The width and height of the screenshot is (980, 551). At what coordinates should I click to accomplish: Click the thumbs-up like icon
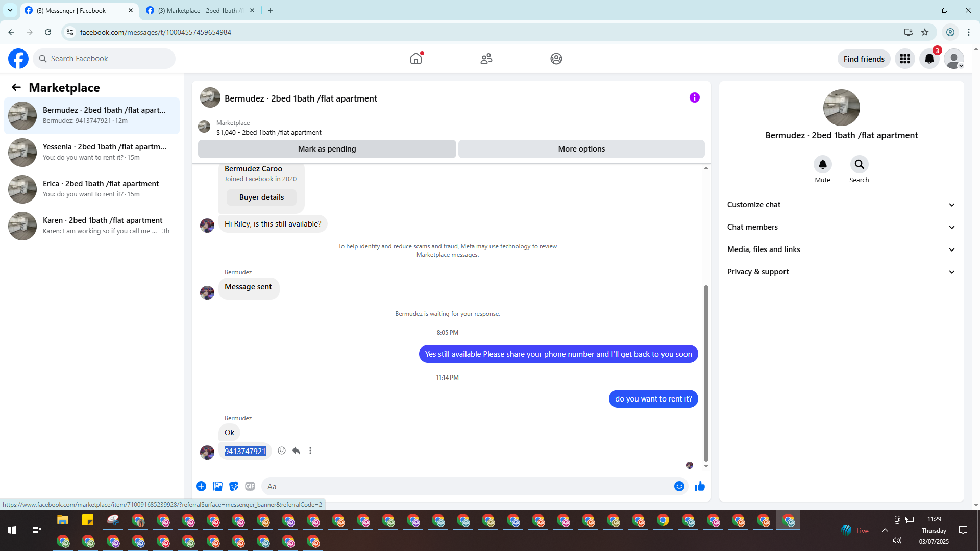click(699, 486)
